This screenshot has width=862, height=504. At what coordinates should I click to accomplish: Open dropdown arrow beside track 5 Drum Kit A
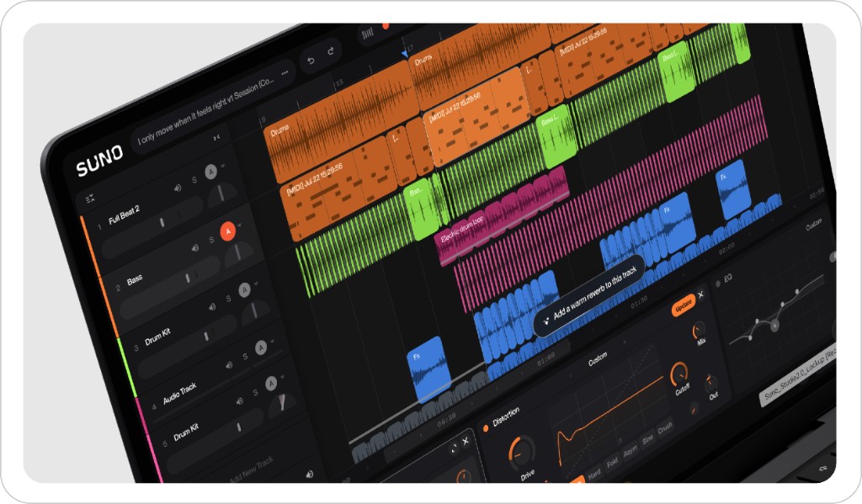click(283, 377)
